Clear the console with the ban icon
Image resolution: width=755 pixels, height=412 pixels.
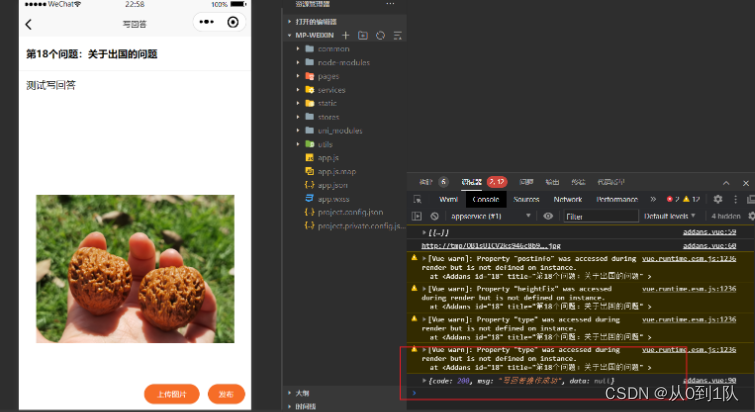coord(434,216)
